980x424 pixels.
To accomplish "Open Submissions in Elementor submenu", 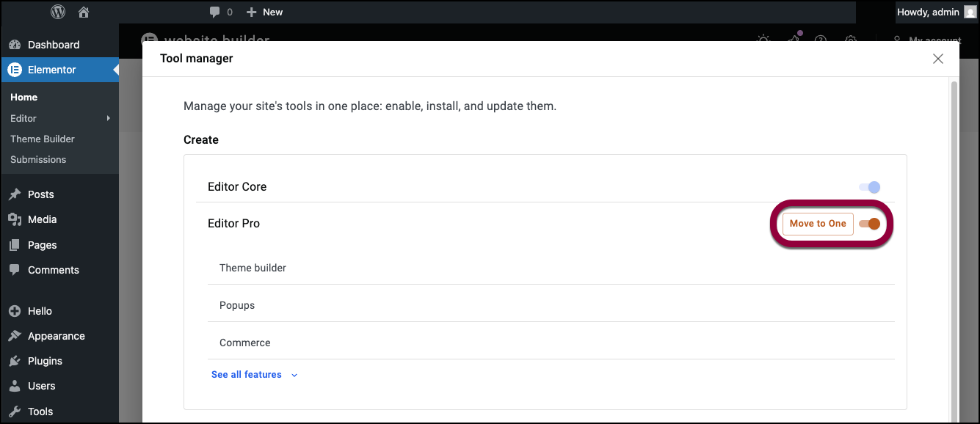I will (38, 159).
